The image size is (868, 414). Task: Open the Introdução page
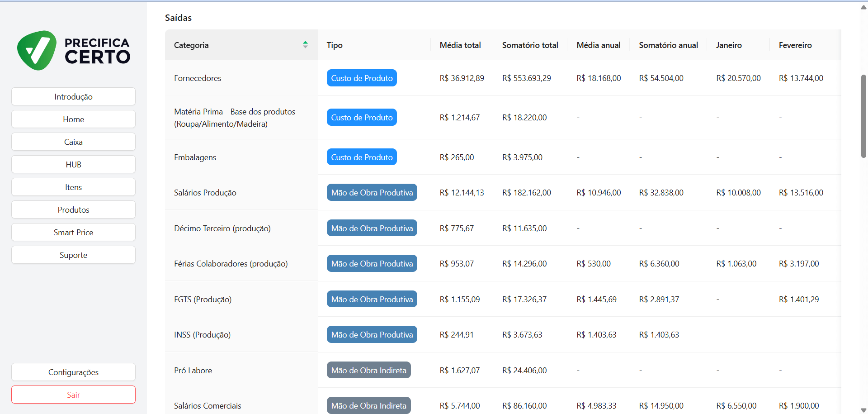73,97
